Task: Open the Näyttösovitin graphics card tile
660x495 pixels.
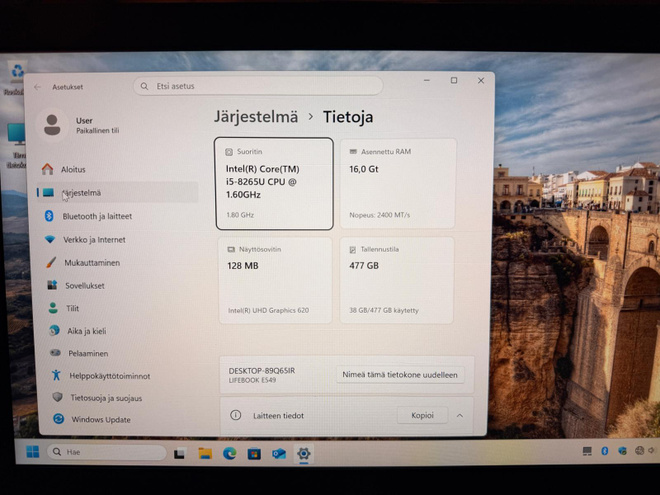Action: [275, 280]
